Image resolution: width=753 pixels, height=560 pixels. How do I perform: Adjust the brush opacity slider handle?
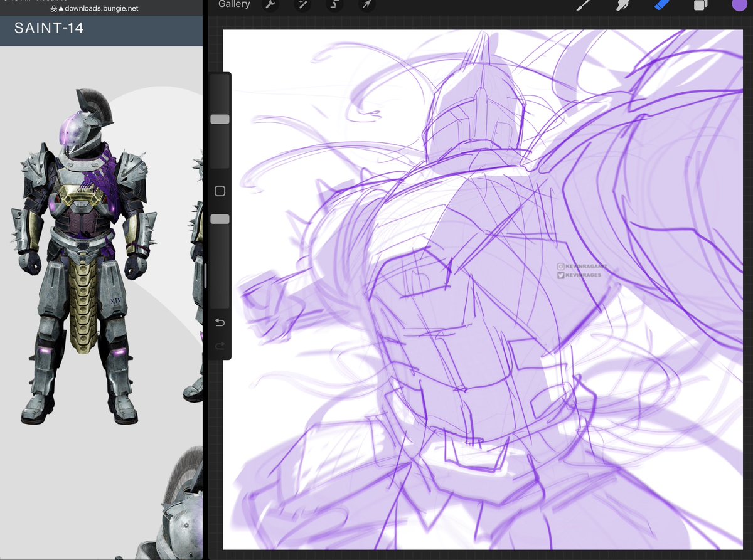click(220, 218)
